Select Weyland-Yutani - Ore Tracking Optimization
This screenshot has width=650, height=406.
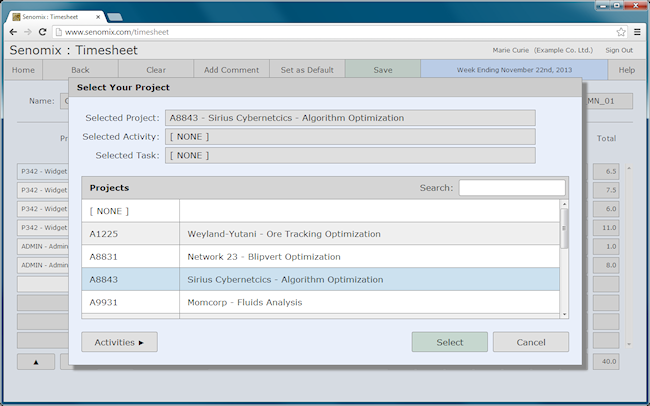[x=284, y=234]
